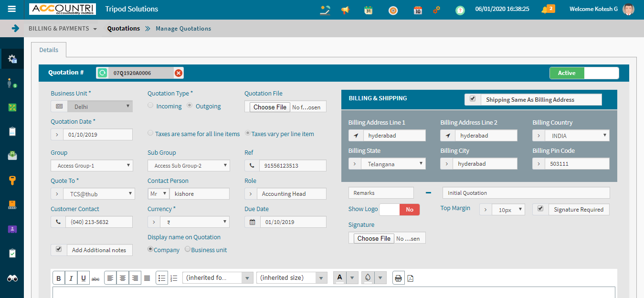This screenshot has height=298, width=644.
Task: Open the megaphone announcements icon
Action: click(345, 10)
